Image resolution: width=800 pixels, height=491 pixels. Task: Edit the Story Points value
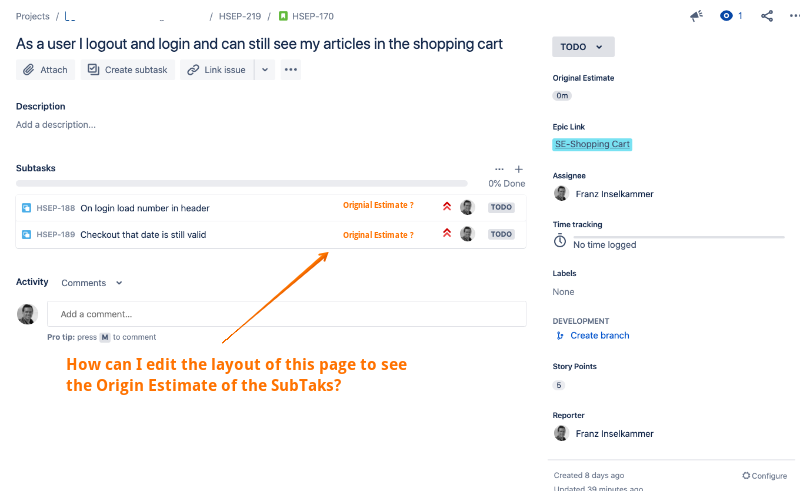559,385
